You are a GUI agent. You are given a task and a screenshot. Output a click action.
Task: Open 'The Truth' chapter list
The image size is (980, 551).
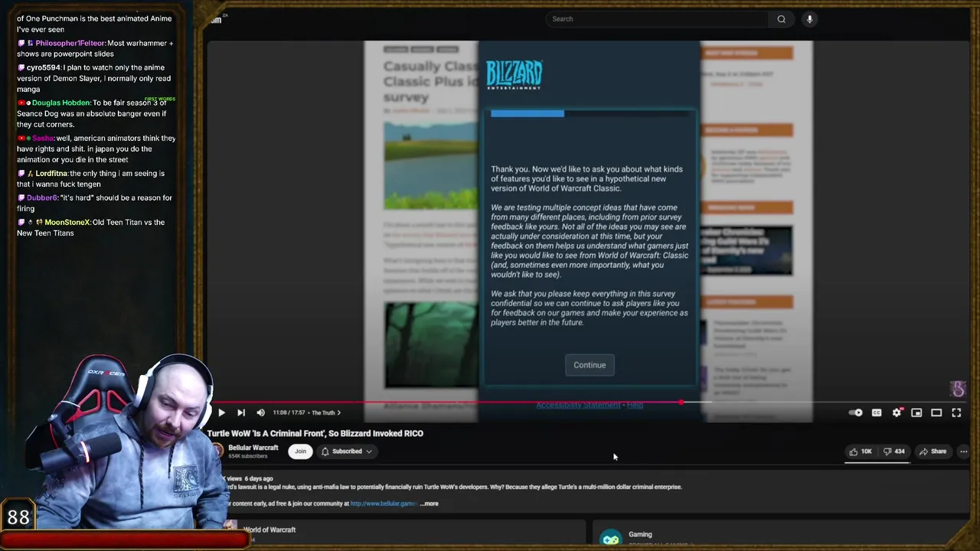(326, 412)
